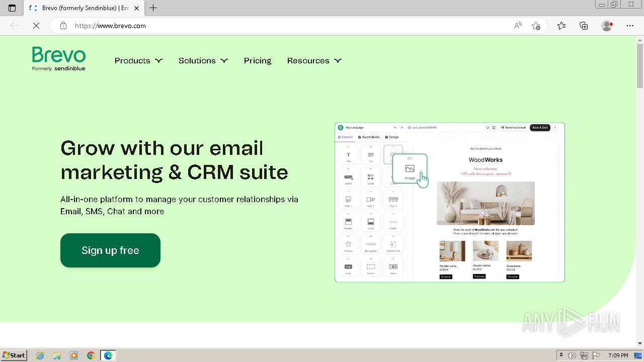Viewport: 644px width, 362px height.
Task: Open the Action Center flag icon
Action: [x=596, y=355]
